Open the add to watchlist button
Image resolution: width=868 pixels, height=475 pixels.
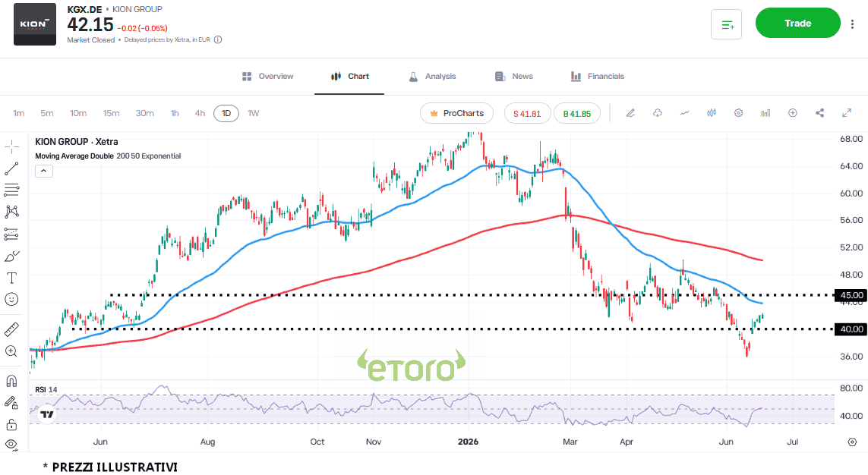click(x=726, y=24)
